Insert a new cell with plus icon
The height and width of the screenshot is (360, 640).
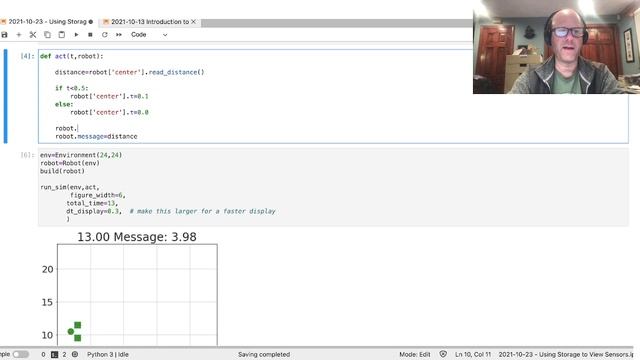19,35
